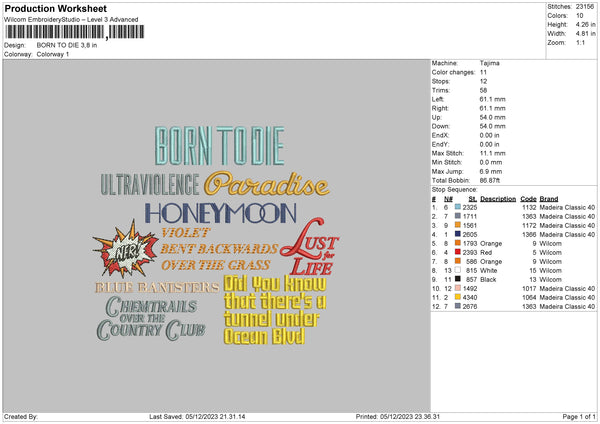Click the orange swatch for thread 586

[x=458, y=261]
